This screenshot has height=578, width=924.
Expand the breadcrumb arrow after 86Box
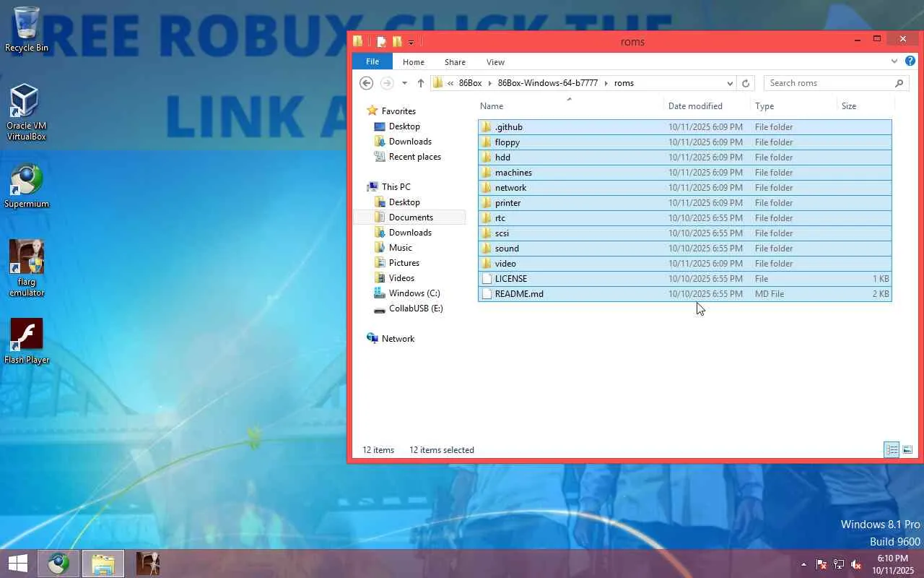coord(489,83)
